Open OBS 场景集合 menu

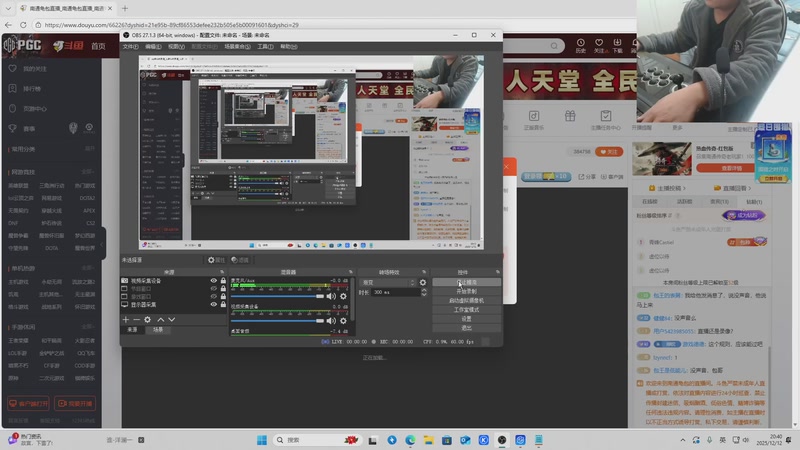click(x=237, y=46)
